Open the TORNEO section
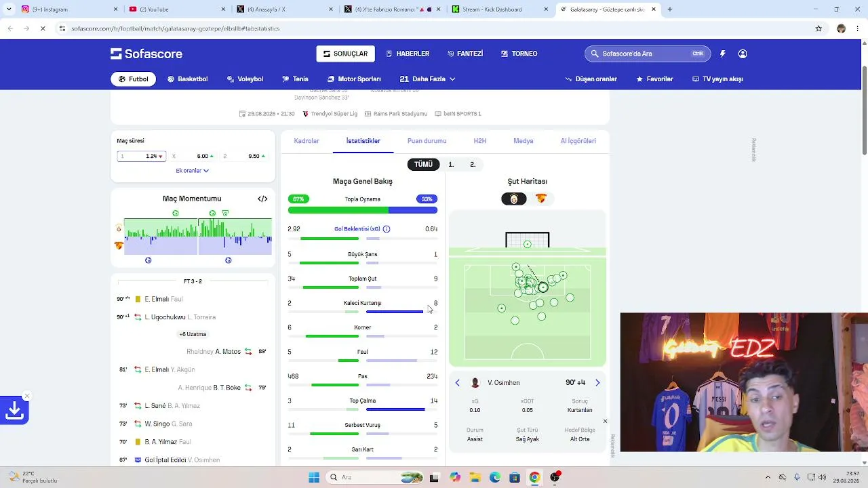This screenshot has width=868, height=488. [x=519, y=54]
